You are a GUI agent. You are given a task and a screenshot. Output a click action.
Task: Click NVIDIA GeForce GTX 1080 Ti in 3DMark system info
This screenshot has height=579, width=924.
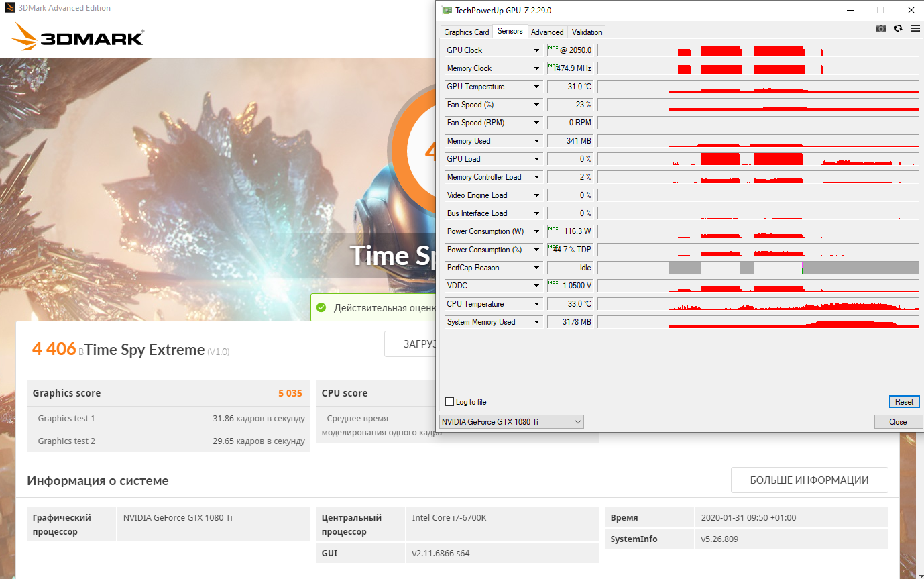(178, 518)
